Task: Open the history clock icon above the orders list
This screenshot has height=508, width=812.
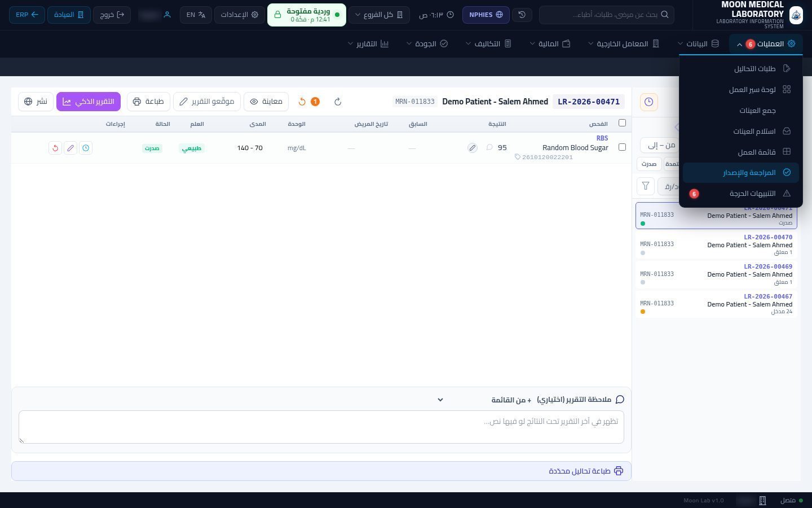Action: coord(648,102)
